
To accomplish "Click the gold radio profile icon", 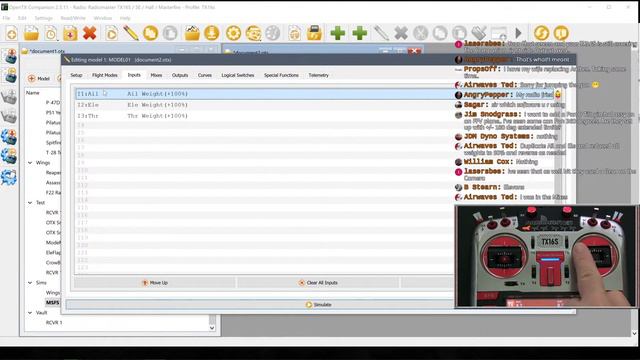I will [x=253, y=33].
